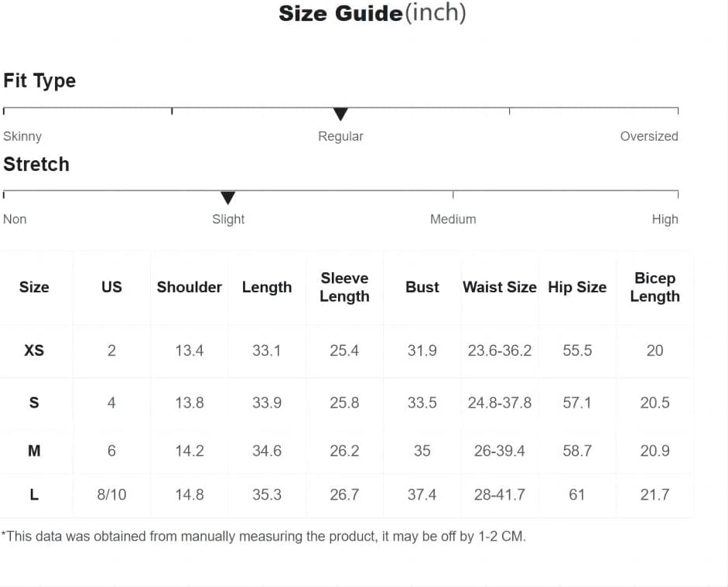Select the L size row label

tap(34, 495)
